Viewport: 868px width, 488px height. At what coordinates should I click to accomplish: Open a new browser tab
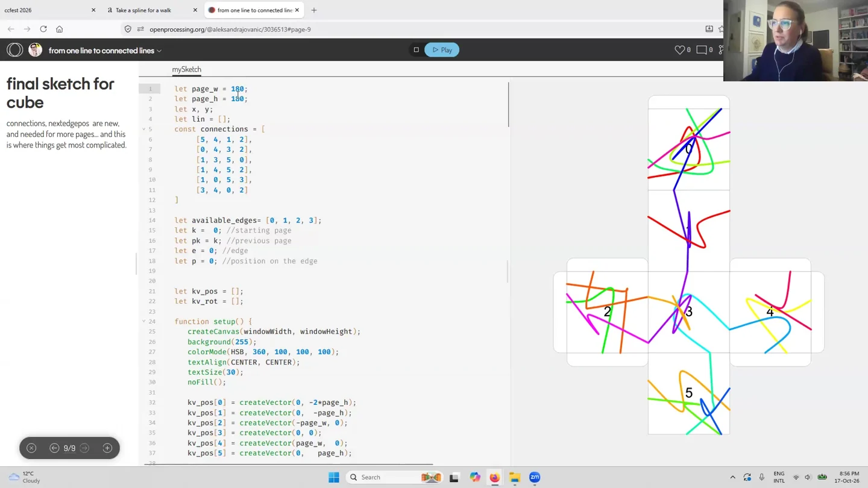(314, 10)
